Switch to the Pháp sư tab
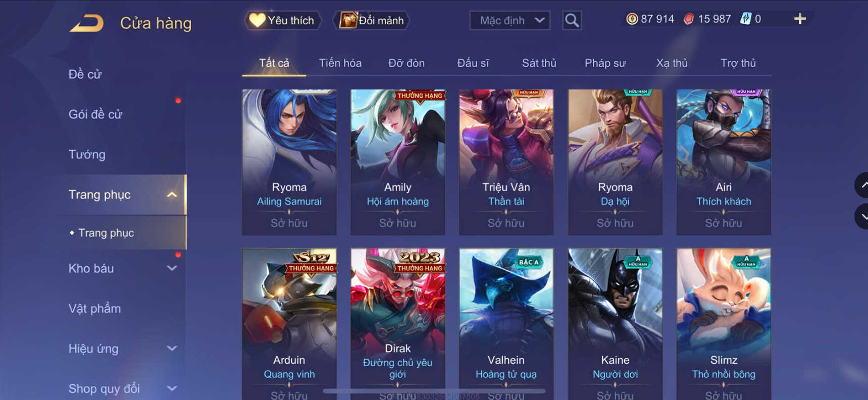This screenshot has width=868, height=400. pos(605,63)
